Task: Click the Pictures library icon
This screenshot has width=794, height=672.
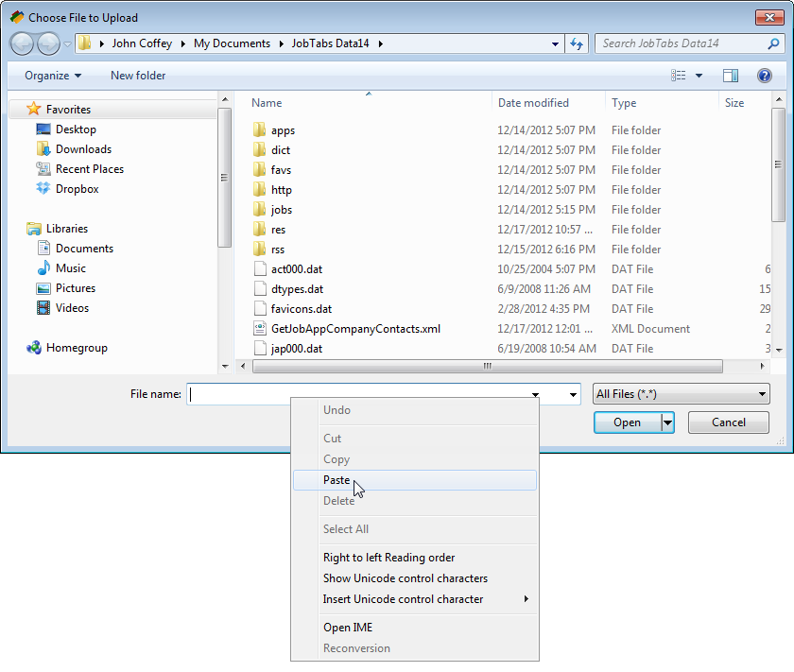Action: pyautogui.click(x=43, y=288)
